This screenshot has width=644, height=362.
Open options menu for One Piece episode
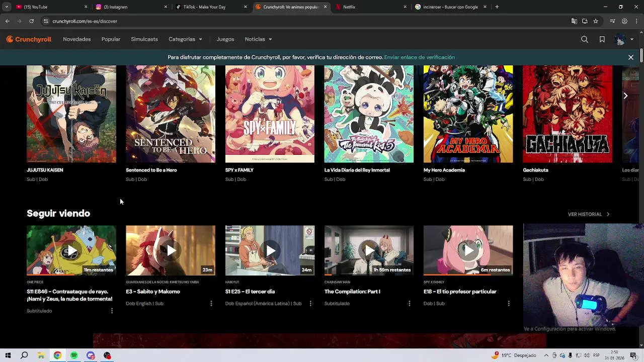(112, 311)
